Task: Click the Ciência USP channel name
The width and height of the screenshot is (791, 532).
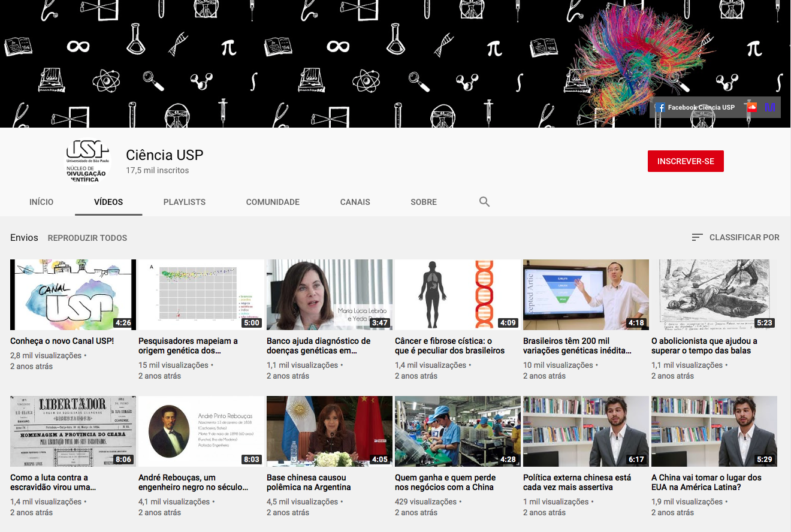Action: click(165, 155)
